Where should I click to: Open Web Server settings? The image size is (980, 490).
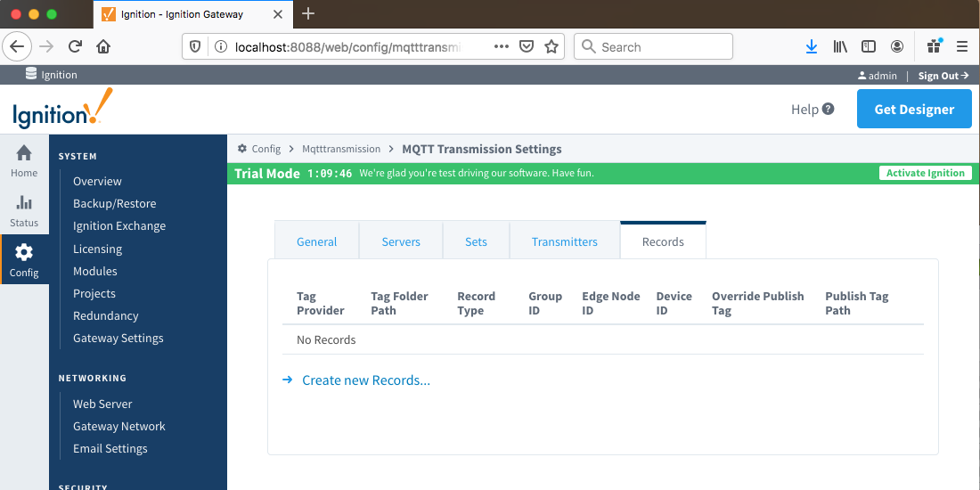[102, 404]
